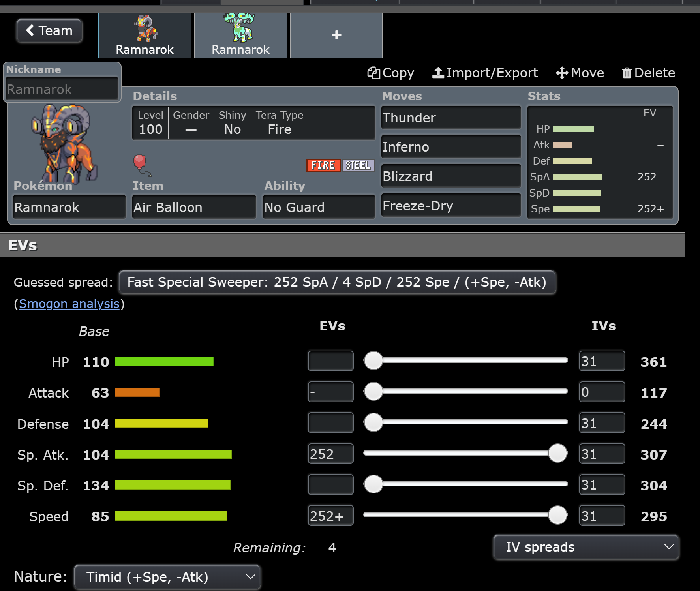The width and height of the screenshot is (700, 591).
Task: Click the Speed EV slider handle
Action: [557, 514]
